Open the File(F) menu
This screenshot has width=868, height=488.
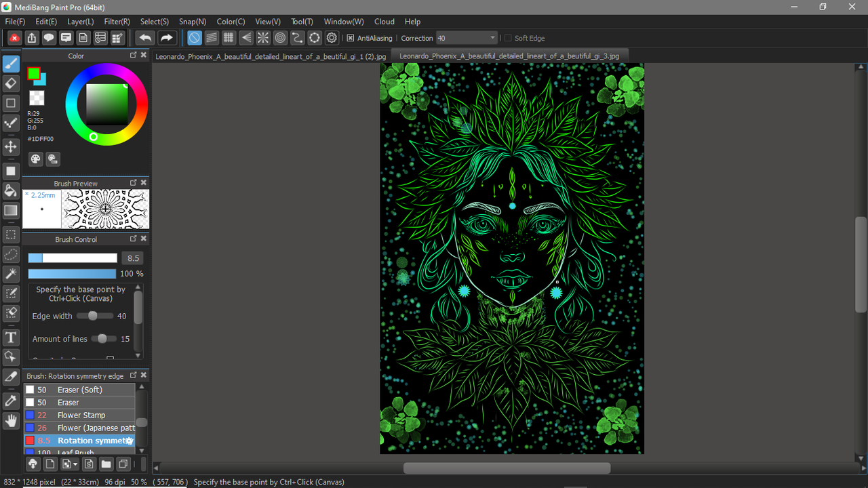15,22
